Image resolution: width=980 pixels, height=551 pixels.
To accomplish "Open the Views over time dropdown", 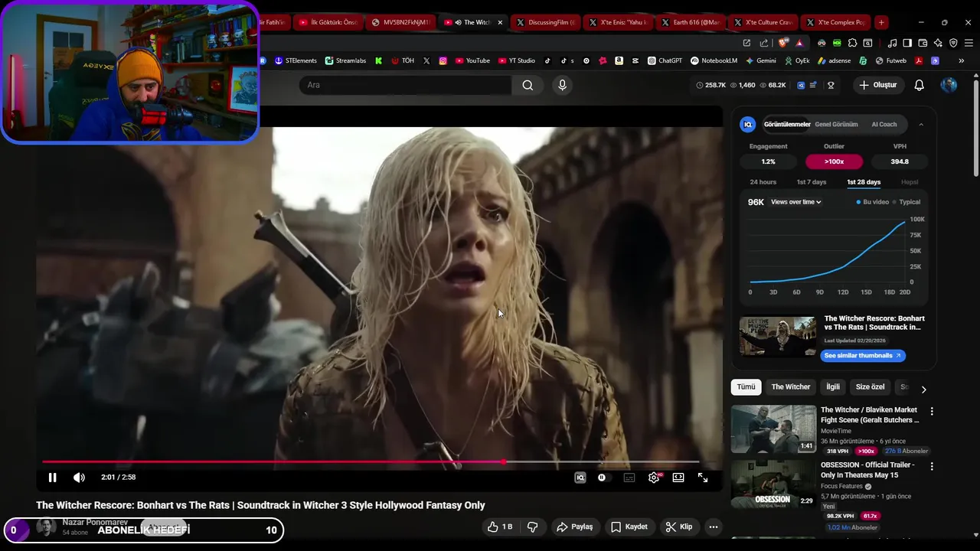I will (x=796, y=202).
